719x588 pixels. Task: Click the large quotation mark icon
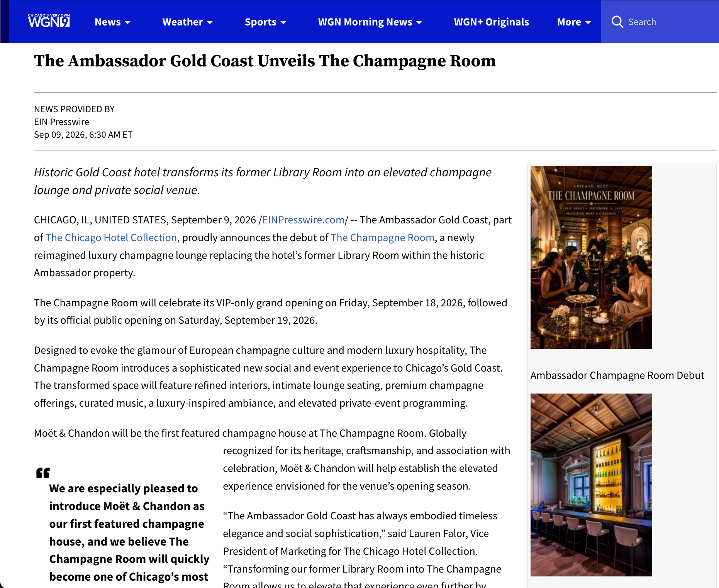coord(43,473)
